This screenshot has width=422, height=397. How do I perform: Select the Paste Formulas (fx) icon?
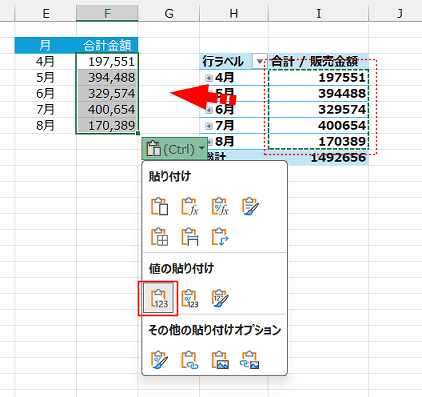coord(190,207)
